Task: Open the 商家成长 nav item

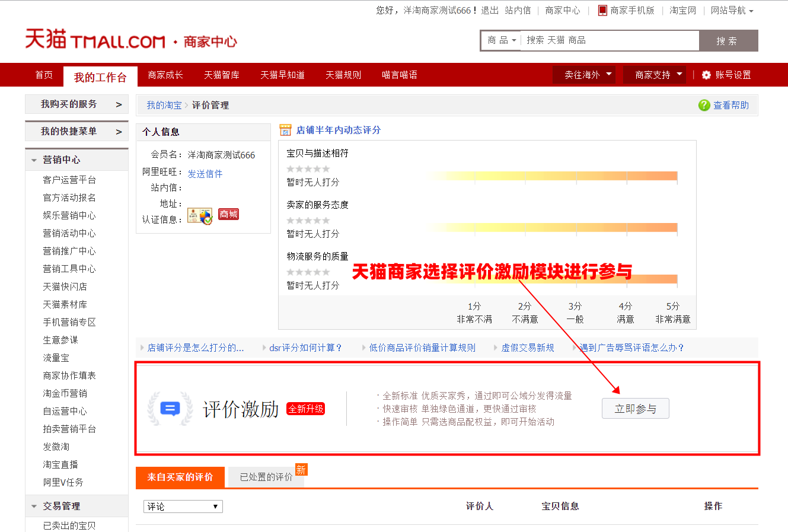Action: (165, 75)
